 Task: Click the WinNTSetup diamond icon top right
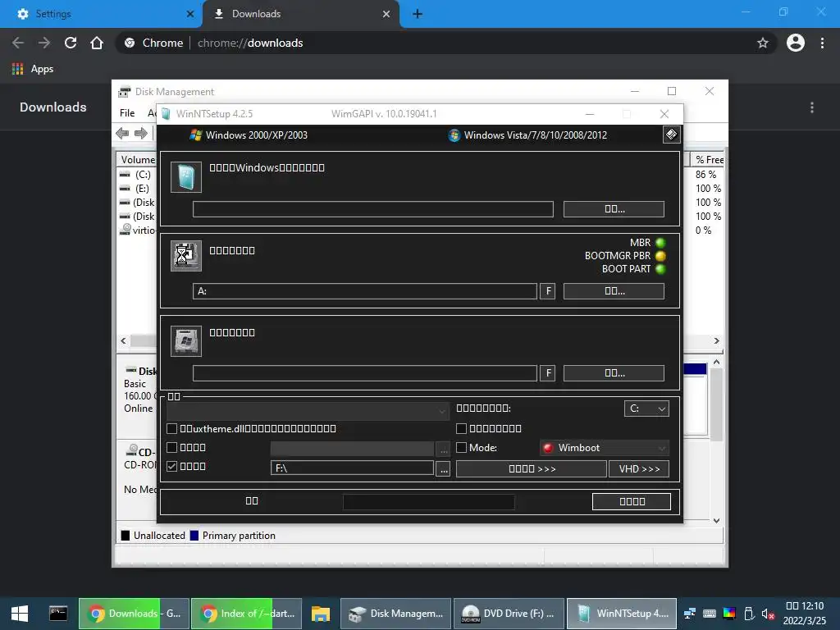click(671, 135)
